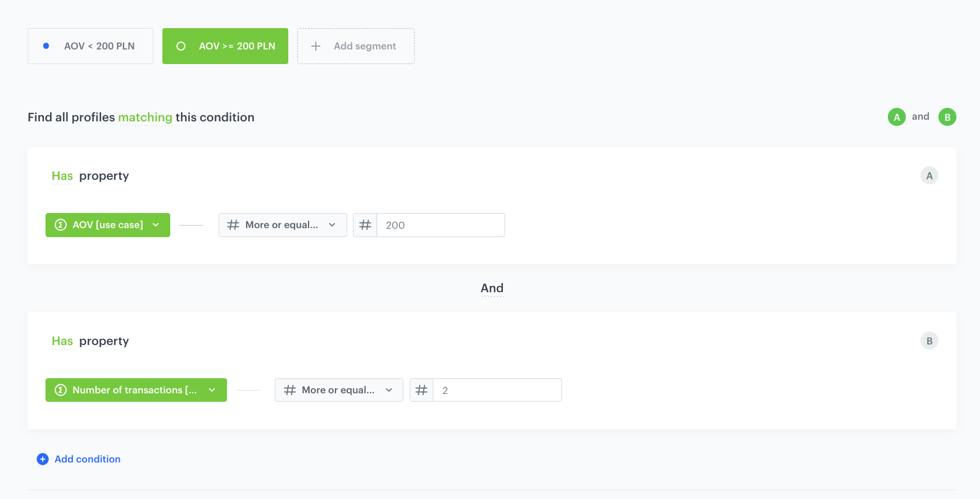This screenshot has height=499, width=980.
Task: Open the AOV [use case] attribute dropdown
Action: (x=108, y=225)
